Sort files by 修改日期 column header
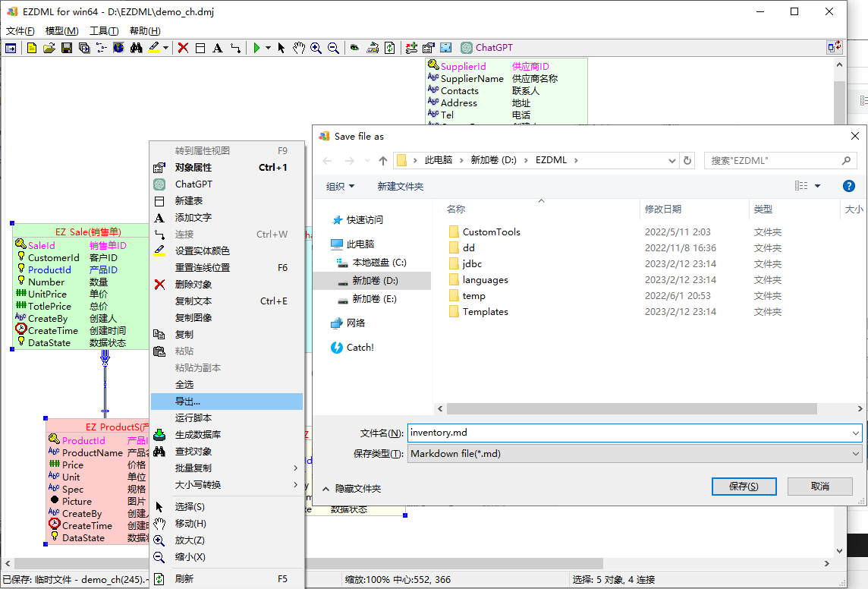Image resolution: width=868 pixels, height=589 pixels. point(662,209)
